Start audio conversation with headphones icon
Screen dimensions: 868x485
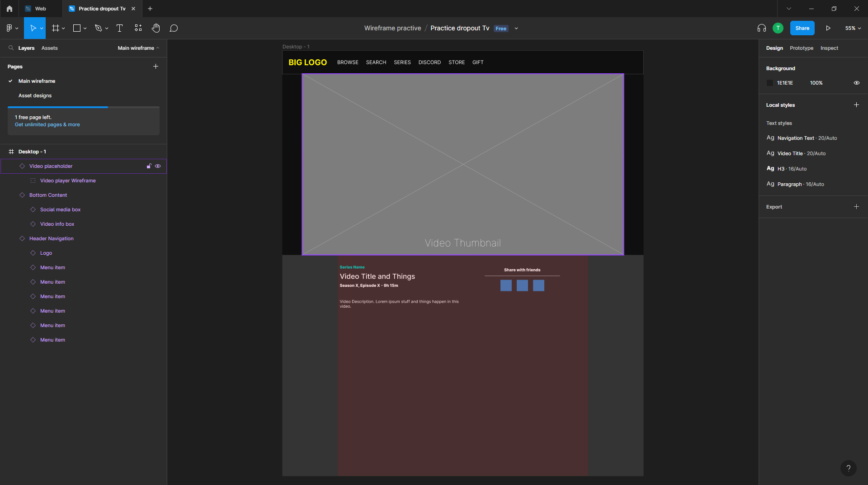pos(761,28)
